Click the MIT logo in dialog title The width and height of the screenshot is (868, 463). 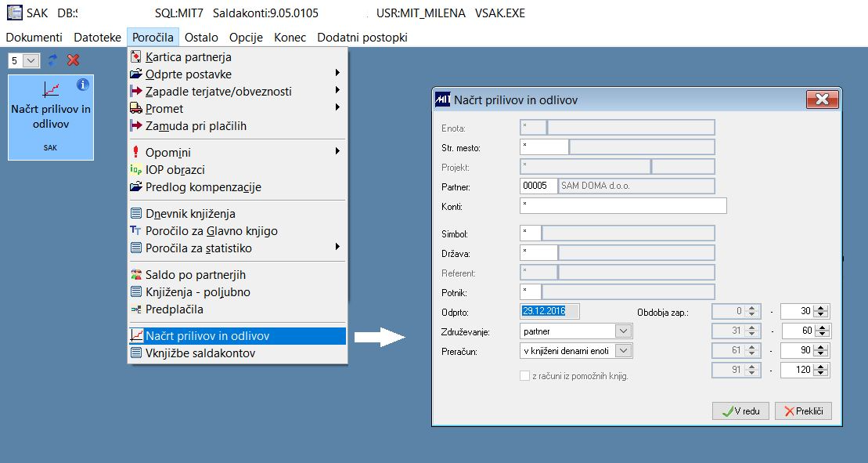pyautogui.click(x=442, y=99)
